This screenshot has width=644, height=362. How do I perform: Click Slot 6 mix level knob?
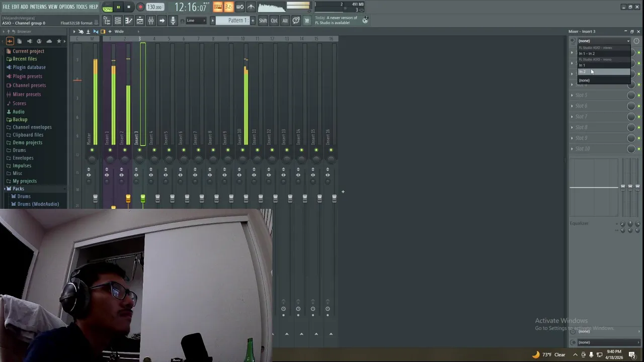pos(631,106)
